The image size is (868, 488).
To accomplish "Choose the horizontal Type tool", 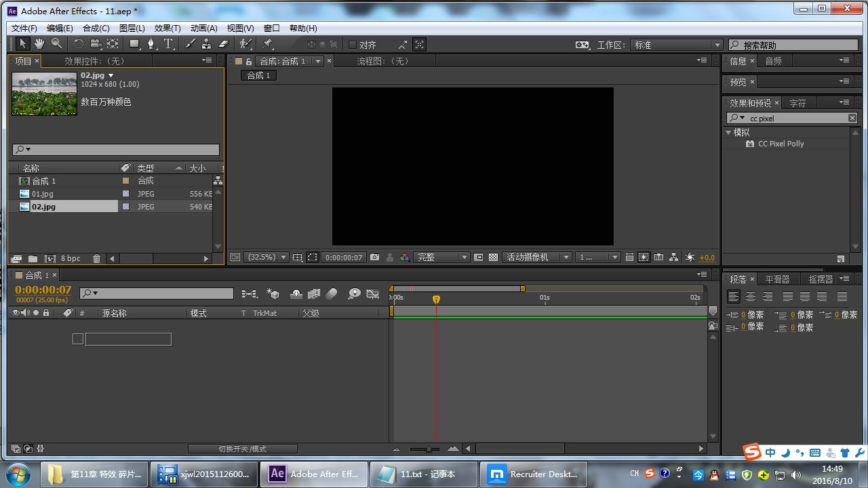I will [x=168, y=44].
